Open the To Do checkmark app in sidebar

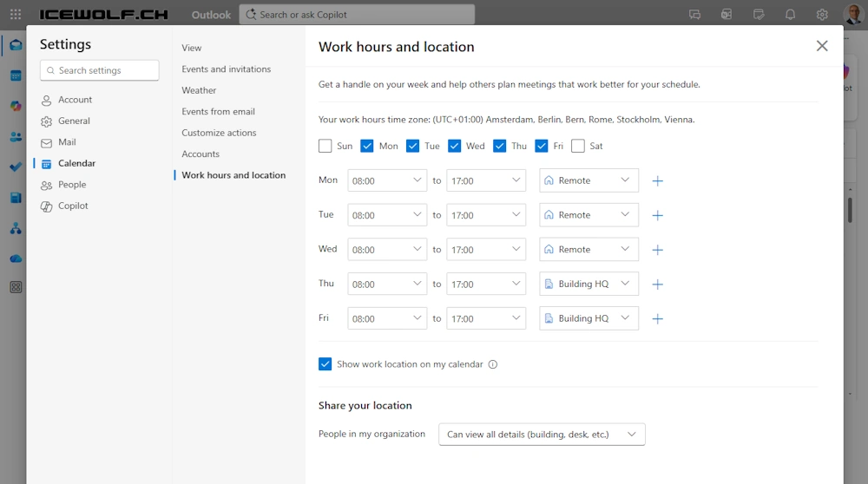pos(16,167)
